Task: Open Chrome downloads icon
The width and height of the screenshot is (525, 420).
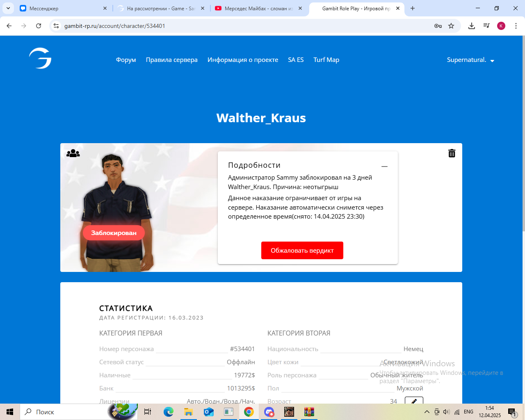Action: pyautogui.click(x=472, y=26)
